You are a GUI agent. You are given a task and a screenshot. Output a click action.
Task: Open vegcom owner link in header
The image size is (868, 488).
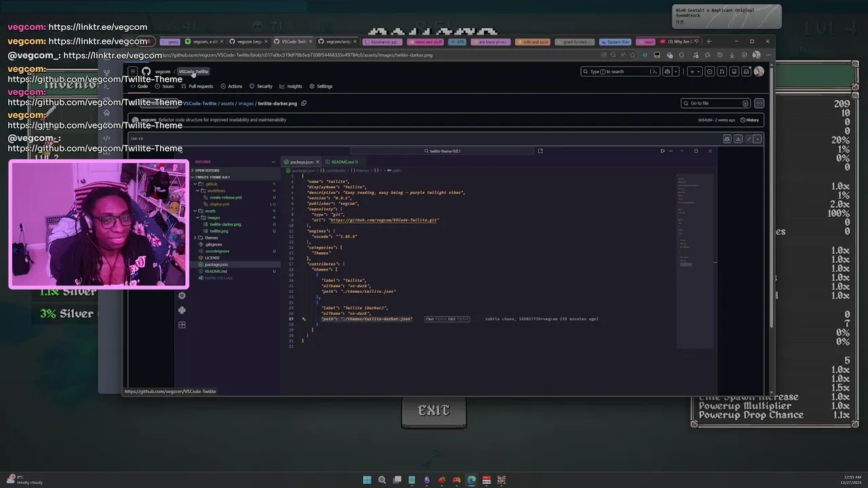click(x=163, y=71)
